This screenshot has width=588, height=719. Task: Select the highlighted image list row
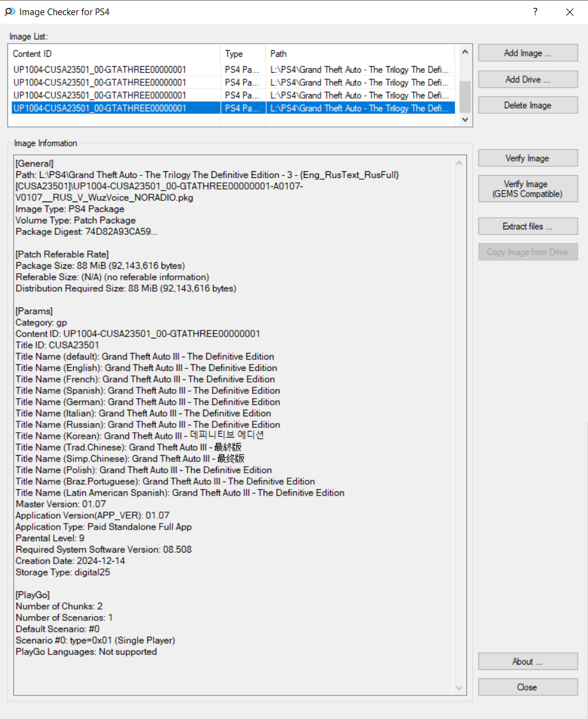pyautogui.click(x=233, y=108)
